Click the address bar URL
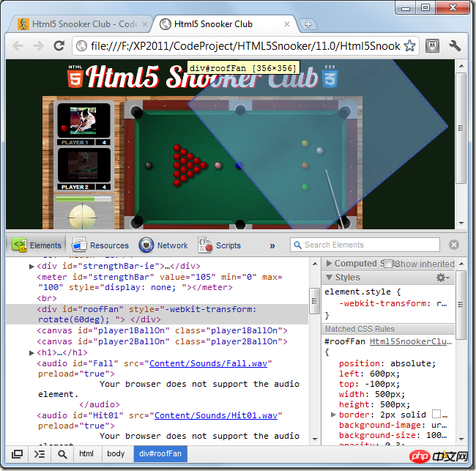The image size is (476, 471). point(245,46)
